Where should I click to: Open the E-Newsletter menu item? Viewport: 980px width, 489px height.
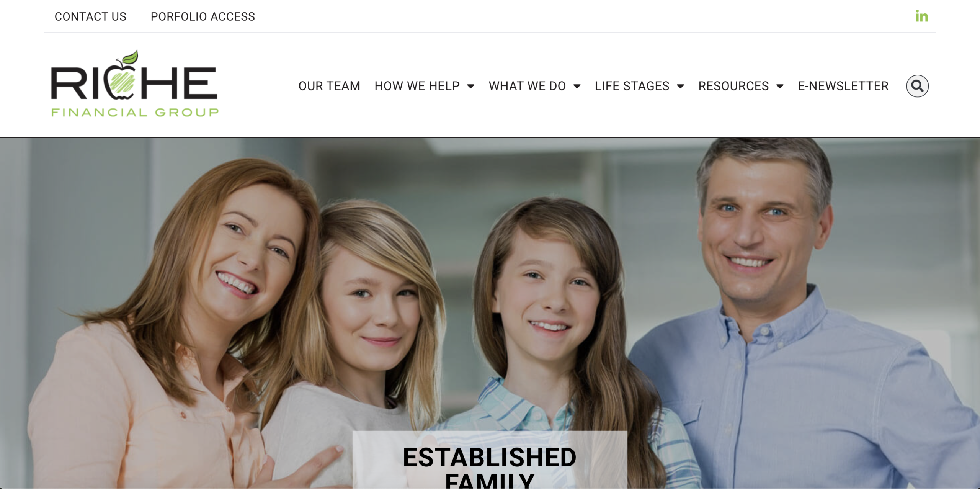843,86
